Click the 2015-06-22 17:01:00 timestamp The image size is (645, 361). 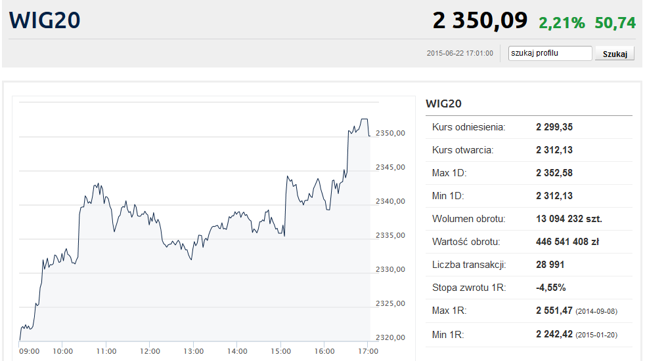pyautogui.click(x=460, y=53)
